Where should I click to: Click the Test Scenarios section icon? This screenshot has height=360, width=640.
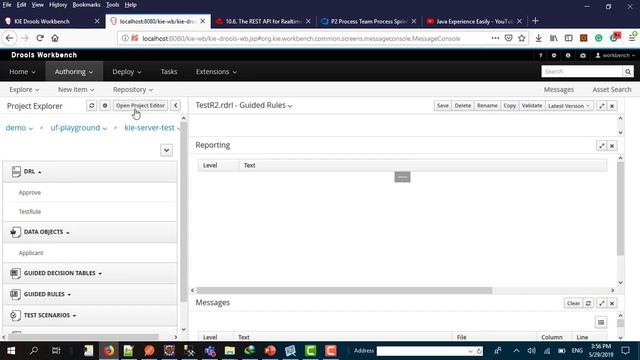[15, 315]
